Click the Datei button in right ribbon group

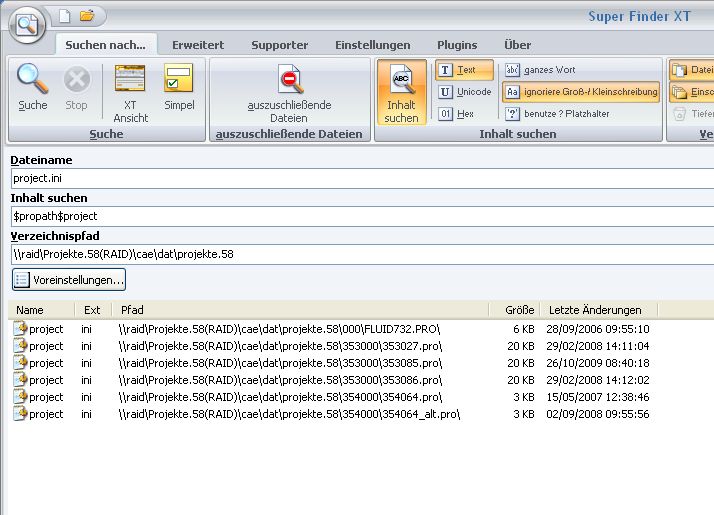[692, 70]
